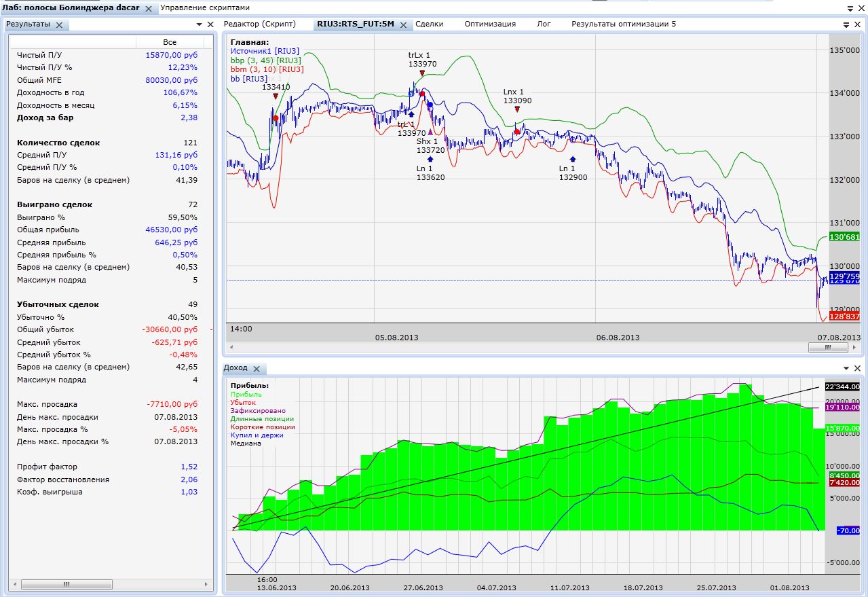Close the Доход tab
Image resolution: width=868 pixels, height=597 pixels.
pyautogui.click(x=257, y=369)
